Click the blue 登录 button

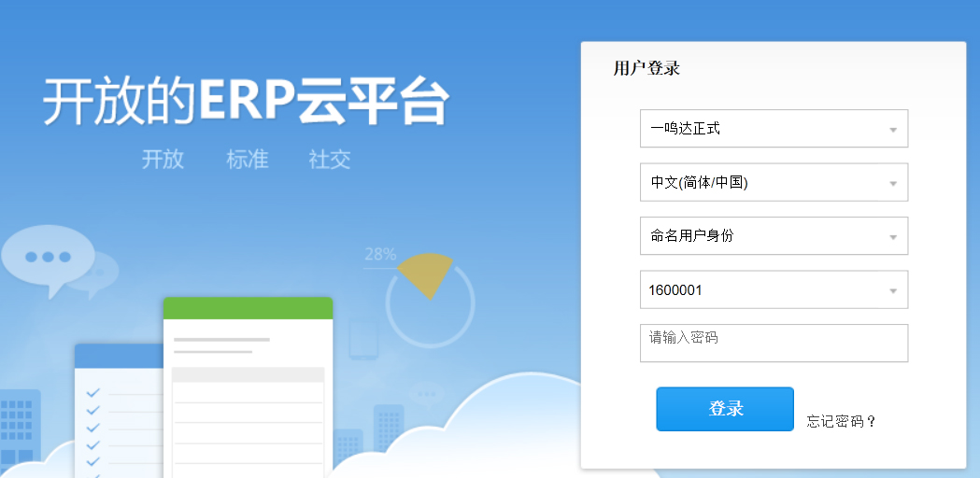(x=725, y=409)
